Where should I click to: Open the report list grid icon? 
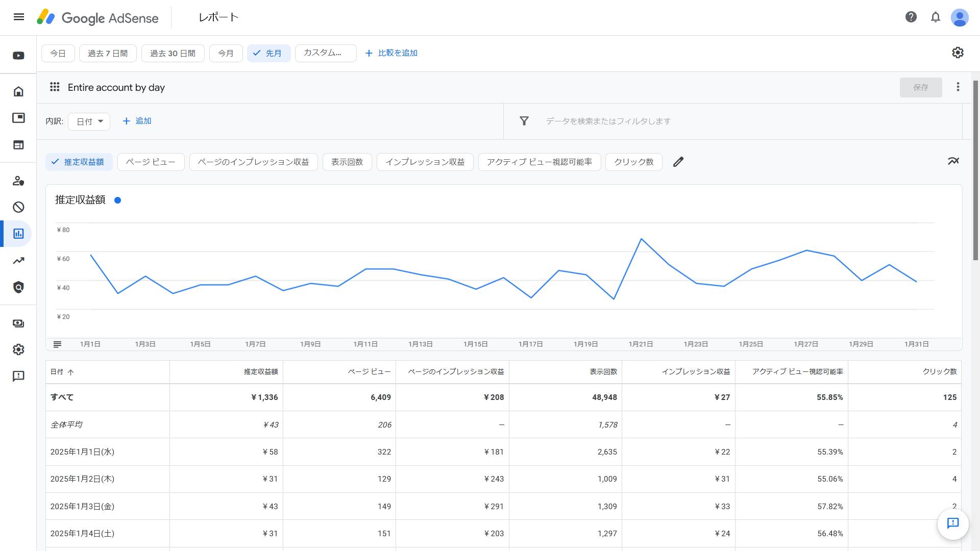(55, 87)
